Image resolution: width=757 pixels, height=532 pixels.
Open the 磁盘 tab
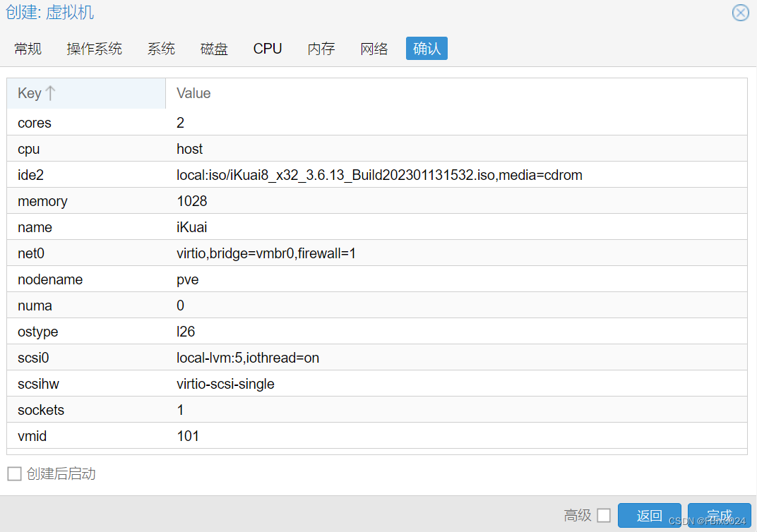click(x=214, y=48)
